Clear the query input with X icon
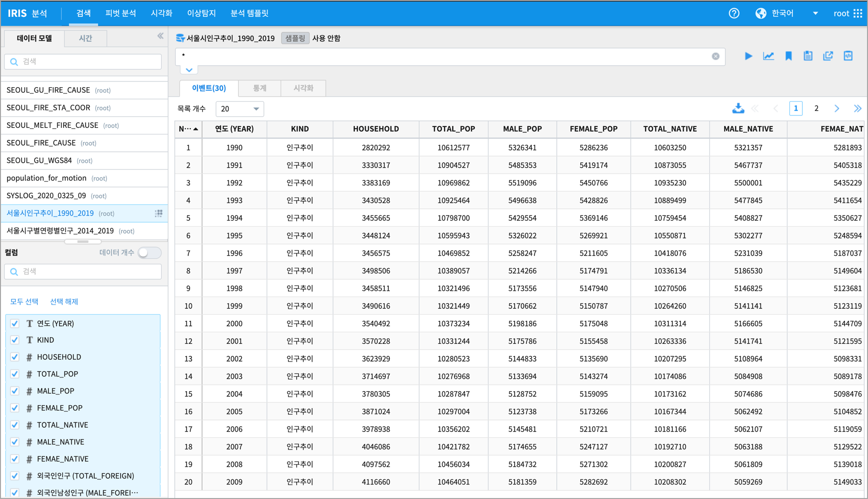The width and height of the screenshot is (868, 499). pos(716,56)
